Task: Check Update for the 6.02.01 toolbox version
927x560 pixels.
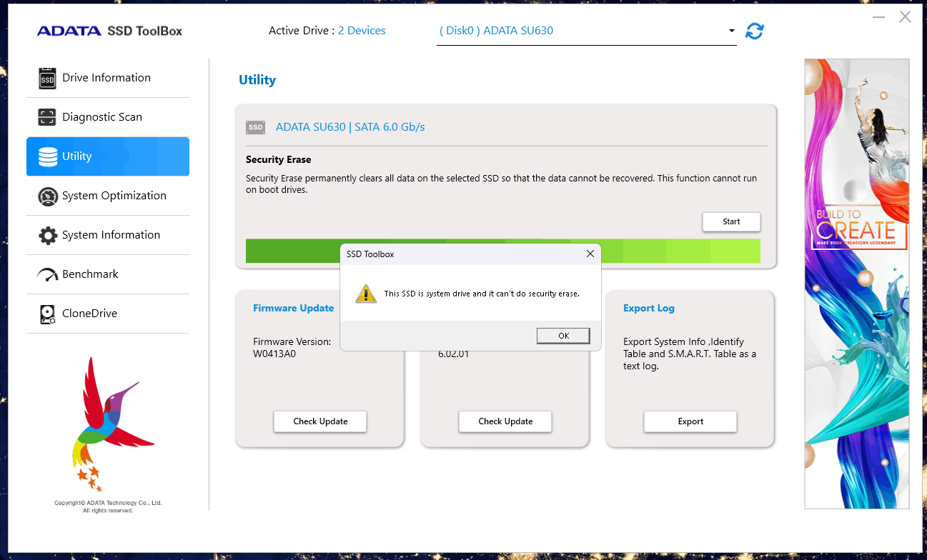Action: tap(505, 421)
